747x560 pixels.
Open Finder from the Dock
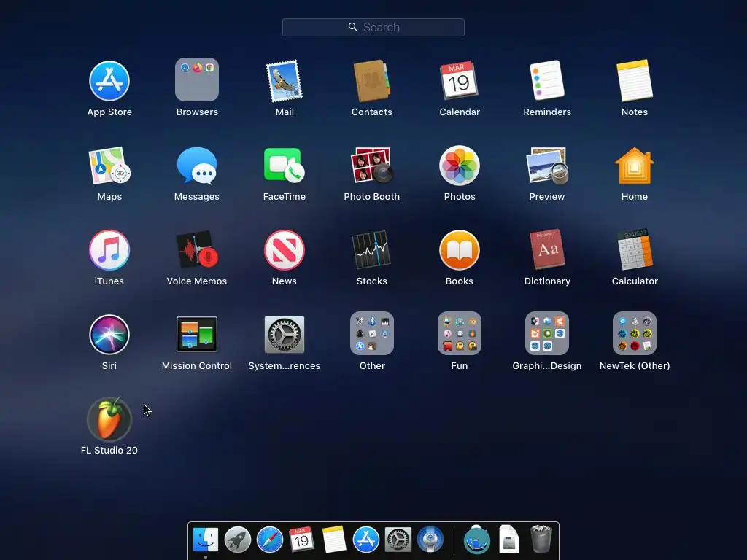coord(206,540)
